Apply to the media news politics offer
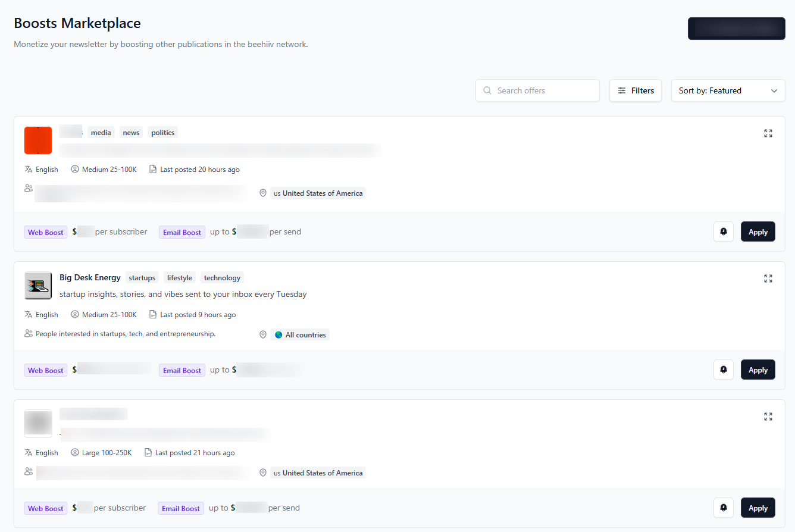795x532 pixels. [x=758, y=231]
